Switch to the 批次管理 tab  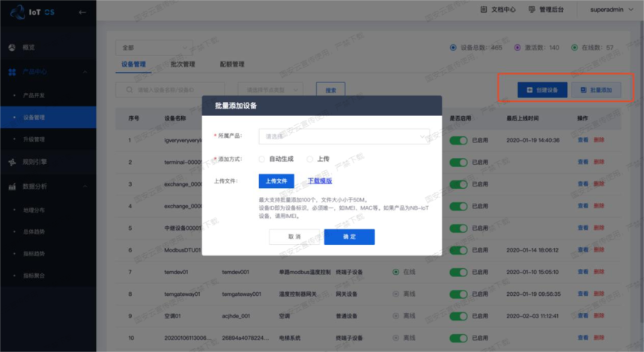(183, 64)
